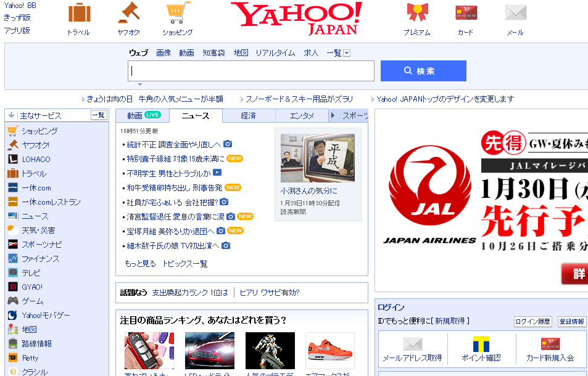Select the 求人 search category
The width and height of the screenshot is (588, 376).
pyautogui.click(x=311, y=53)
